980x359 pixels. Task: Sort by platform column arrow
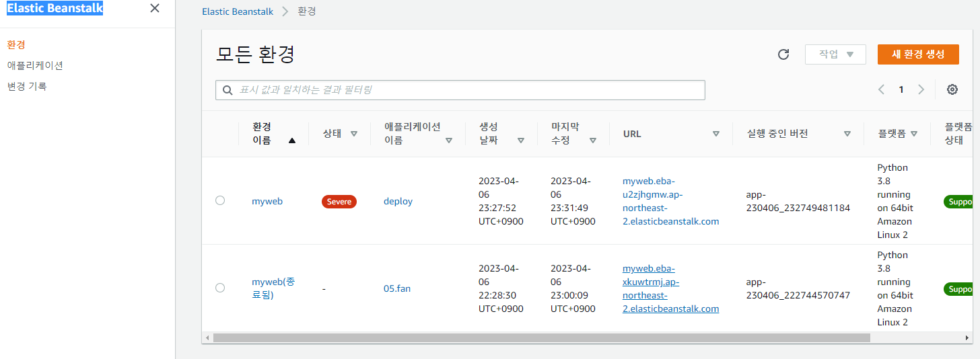point(914,134)
